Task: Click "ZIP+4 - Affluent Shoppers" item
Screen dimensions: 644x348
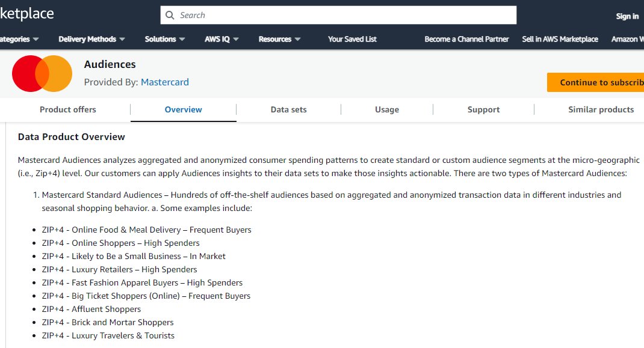Action: 91,309
